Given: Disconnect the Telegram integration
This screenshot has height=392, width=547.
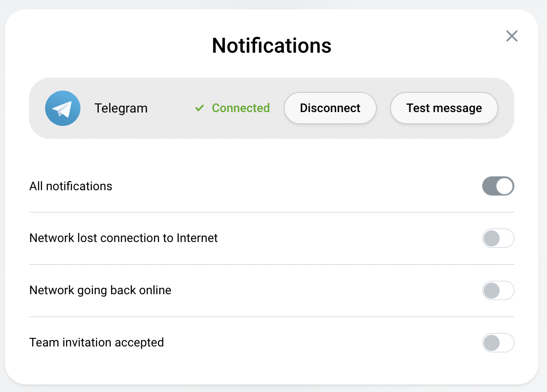Looking at the screenshot, I should point(330,108).
